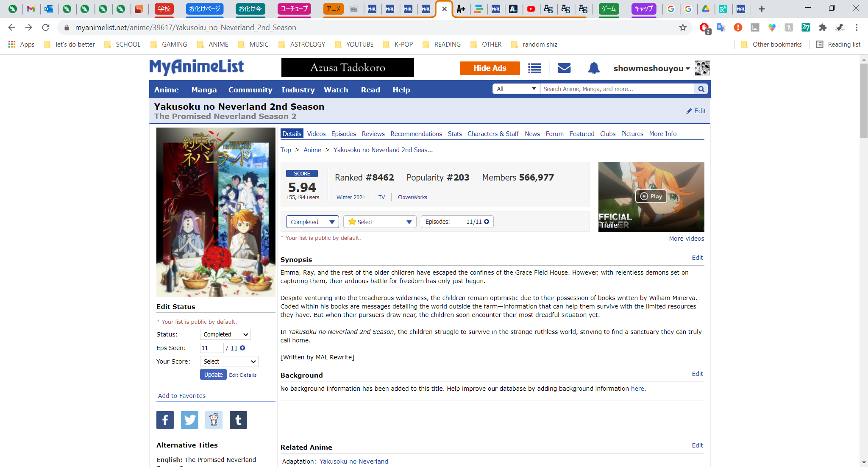This screenshot has height=467, width=868.
Task: Increment episodes plus icon beside 11/11
Action: click(x=487, y=222)
